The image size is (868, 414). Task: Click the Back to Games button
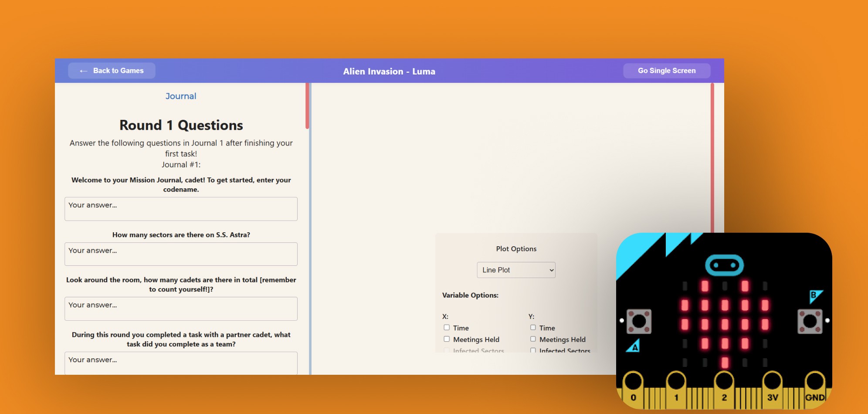112,71
